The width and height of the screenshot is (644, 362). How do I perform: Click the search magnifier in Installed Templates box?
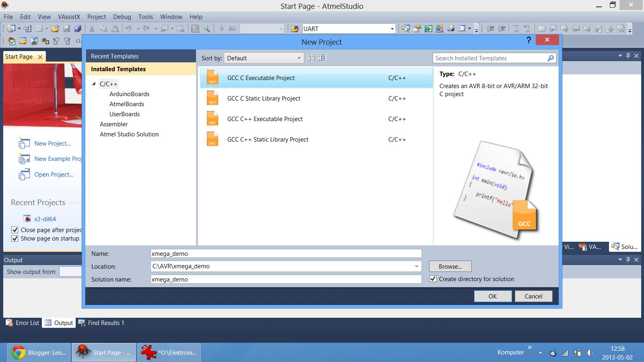[551, 58]
